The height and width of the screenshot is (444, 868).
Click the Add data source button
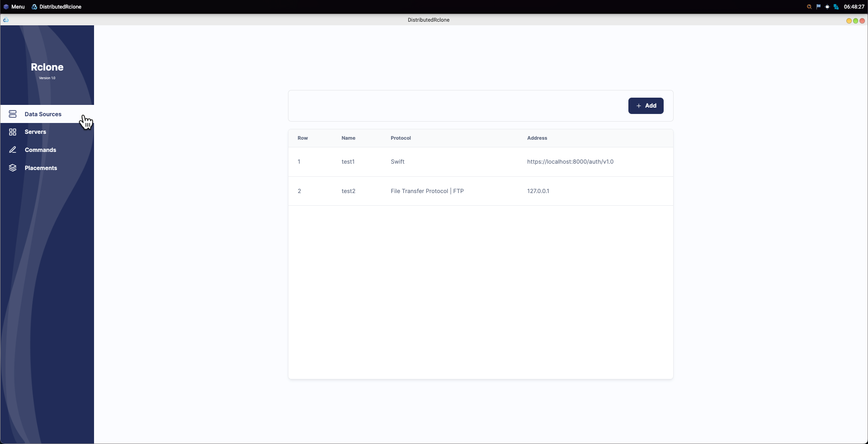click(x=646, y=106)
